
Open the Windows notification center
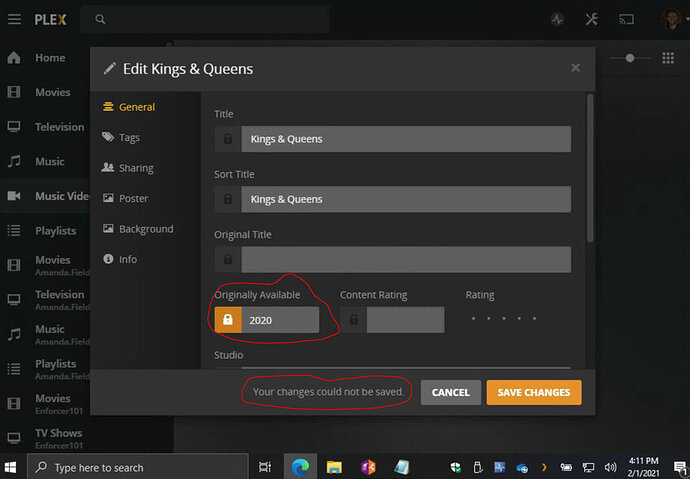680,468
